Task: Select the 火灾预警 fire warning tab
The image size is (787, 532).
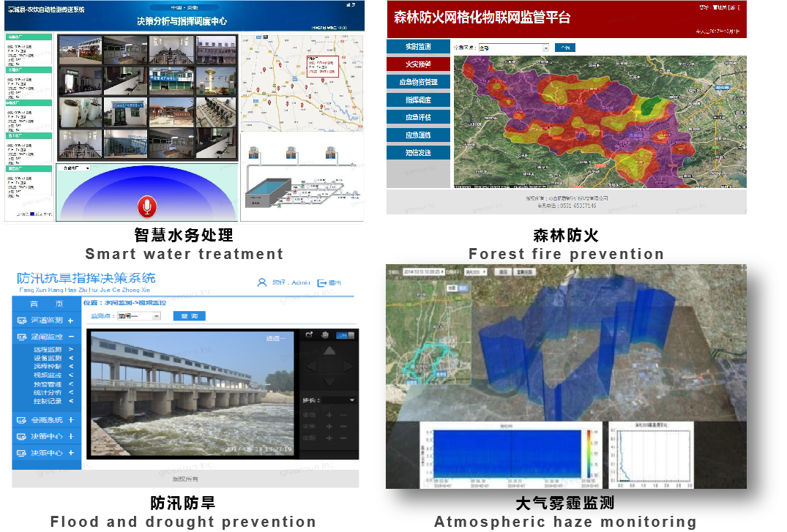Action: pyautogui.click(x=418, y=64)
